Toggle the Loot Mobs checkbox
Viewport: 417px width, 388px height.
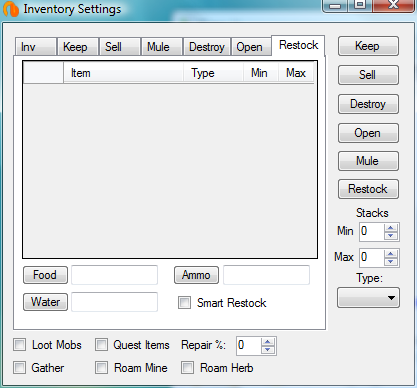pyautogui.click(x=20, y=345)
